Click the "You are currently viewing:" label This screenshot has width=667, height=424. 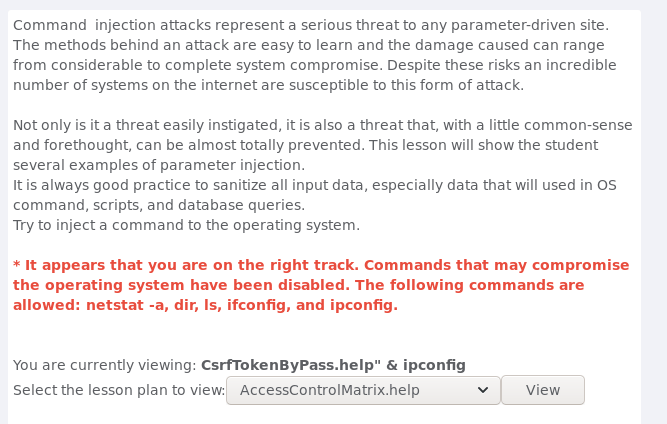click(105, 364)
